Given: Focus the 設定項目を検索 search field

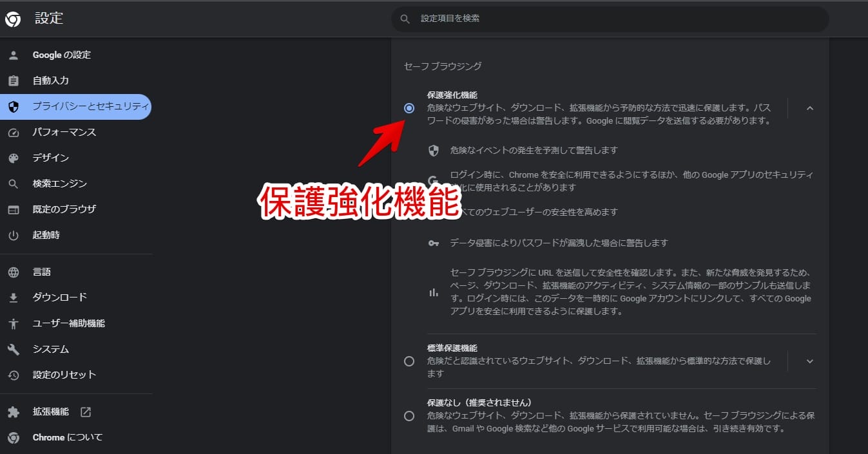Looking at the screenshot, I should pyautogui.click(x=610, y=19).
